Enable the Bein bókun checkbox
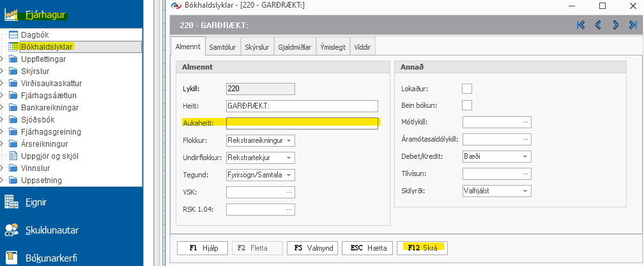644x266 pixels. [x=467, y=105]
